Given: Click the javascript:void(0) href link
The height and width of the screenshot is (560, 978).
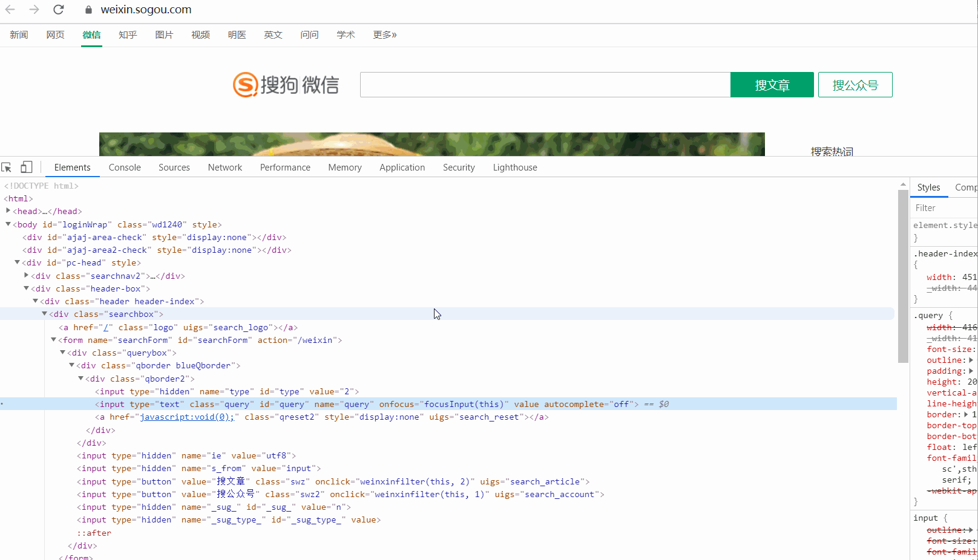Looking at the screenshot, I should click(187, 417).
